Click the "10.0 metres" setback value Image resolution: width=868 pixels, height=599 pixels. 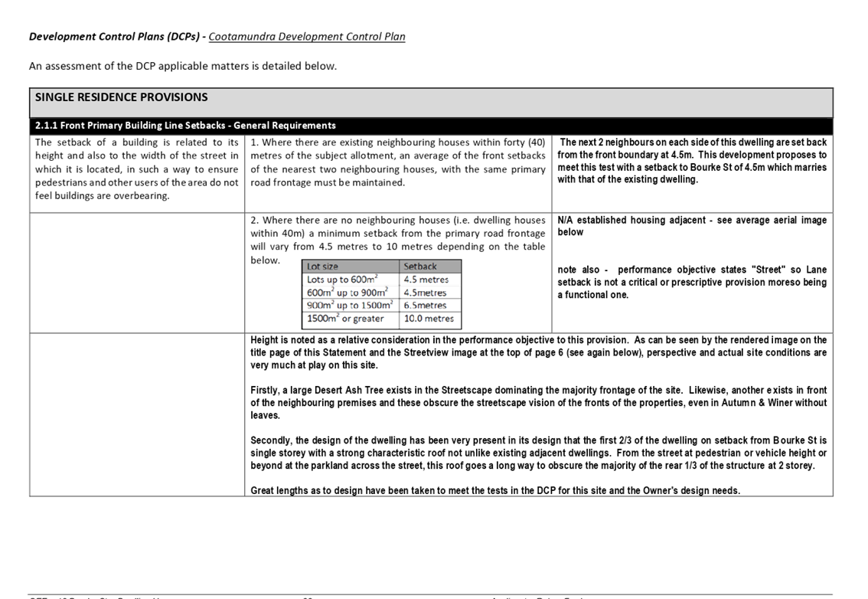tap(429, 319)
